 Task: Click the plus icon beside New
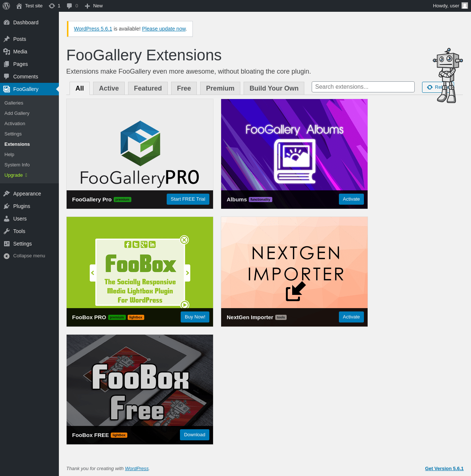click(87, 6)
